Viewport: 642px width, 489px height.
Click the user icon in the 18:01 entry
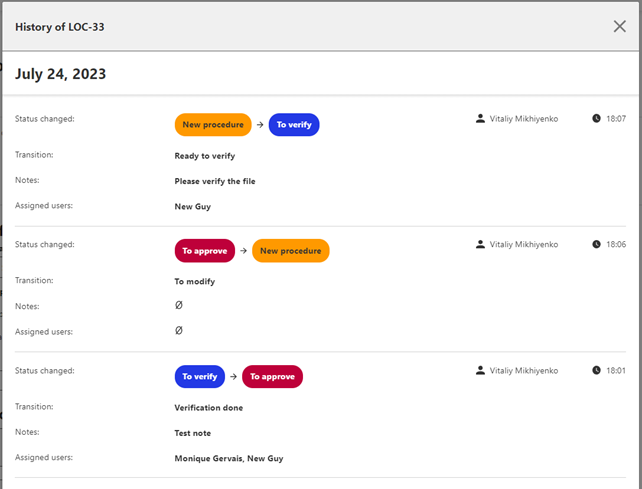tap(480, 370)
